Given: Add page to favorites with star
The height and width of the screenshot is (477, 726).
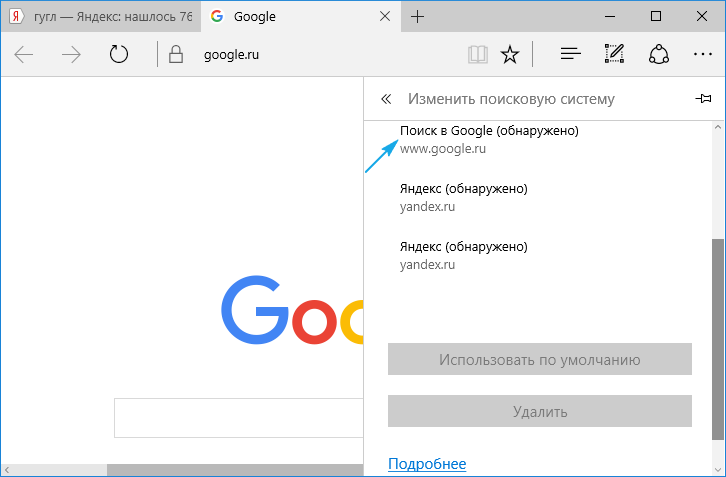Looking at the screenshot, I should [510, 55].
